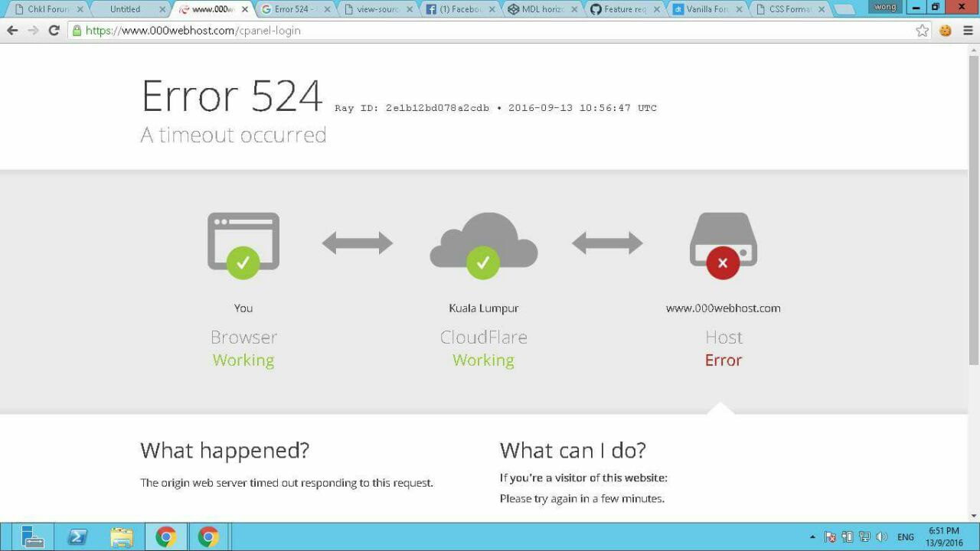980x551 pixels.
Task: Click the 'www.000webhost.com' host label
Action: (724, 308)
